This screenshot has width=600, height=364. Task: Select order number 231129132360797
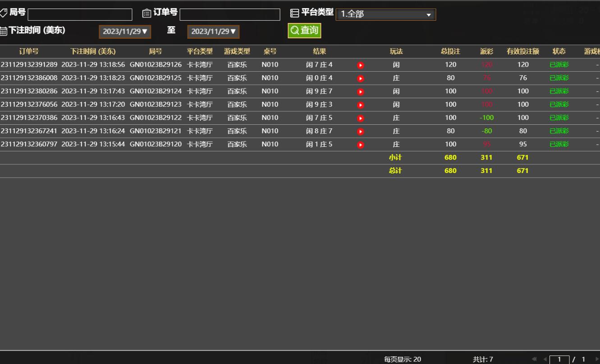(29, 145)
